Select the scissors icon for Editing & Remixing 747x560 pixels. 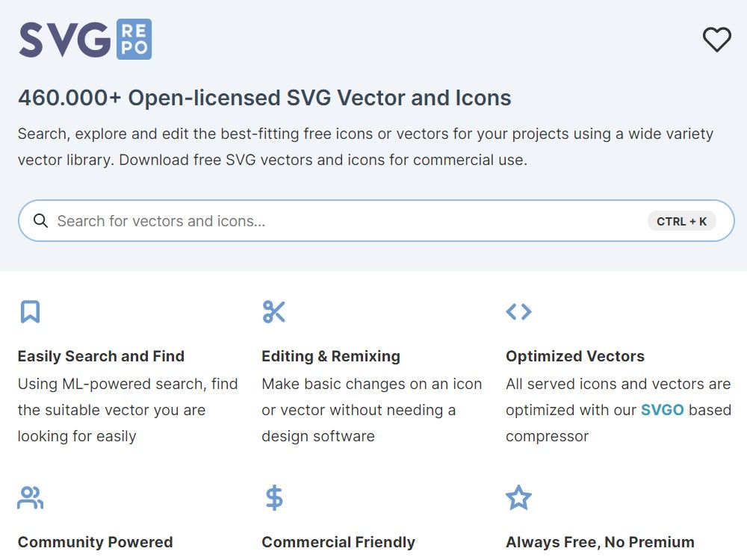(274, 311)
